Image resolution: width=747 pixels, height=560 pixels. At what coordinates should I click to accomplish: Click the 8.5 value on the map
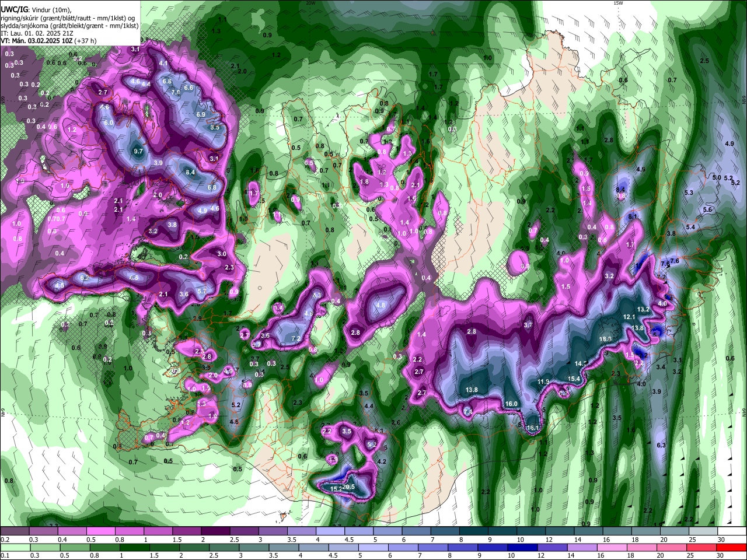[214, 127]
